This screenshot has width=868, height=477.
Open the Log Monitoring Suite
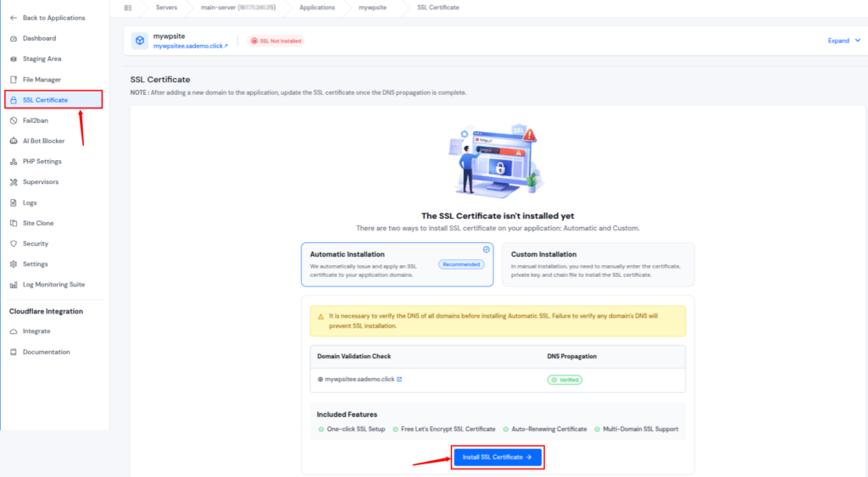53,285
